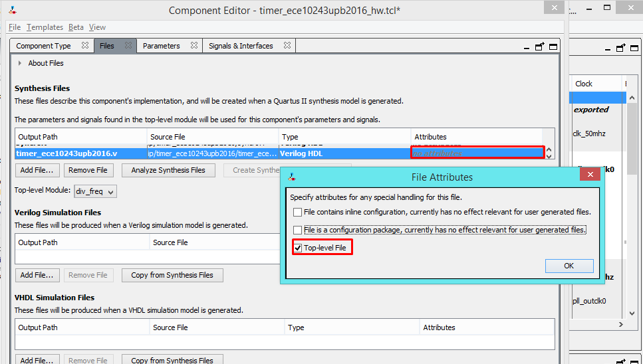The width and height of the screenshot is (643, 364).
Task: Click source file path cell of selected row
Action: [x=213, y=153]
